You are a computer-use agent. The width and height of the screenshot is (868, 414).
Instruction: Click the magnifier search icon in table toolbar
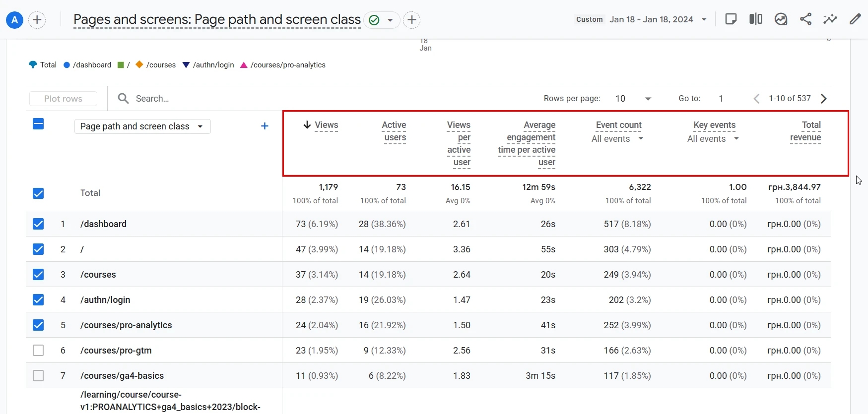click(x=123, y=99)
